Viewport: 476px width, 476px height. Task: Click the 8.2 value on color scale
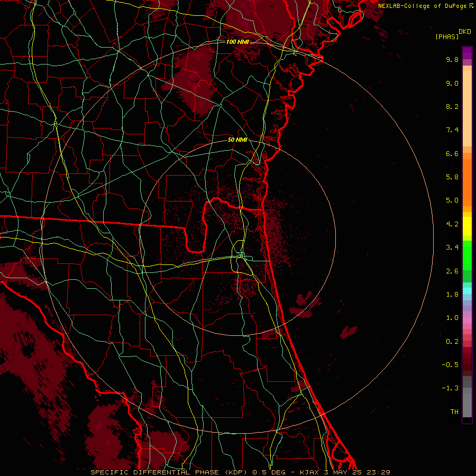(x=452, y=106)
